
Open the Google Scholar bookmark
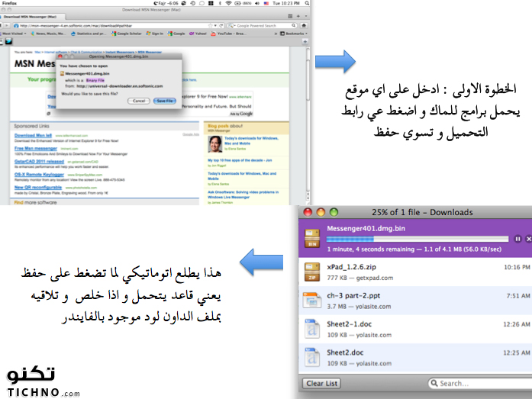pos(126,34)
